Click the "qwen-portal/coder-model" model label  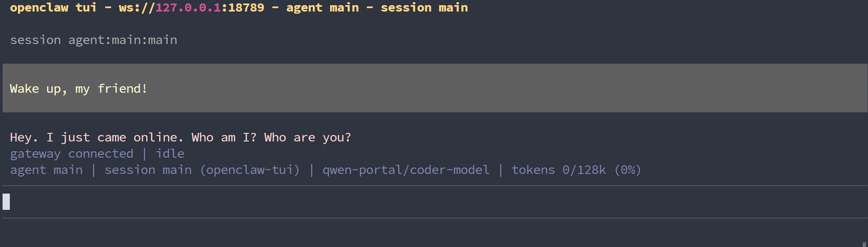pos(405,170)
